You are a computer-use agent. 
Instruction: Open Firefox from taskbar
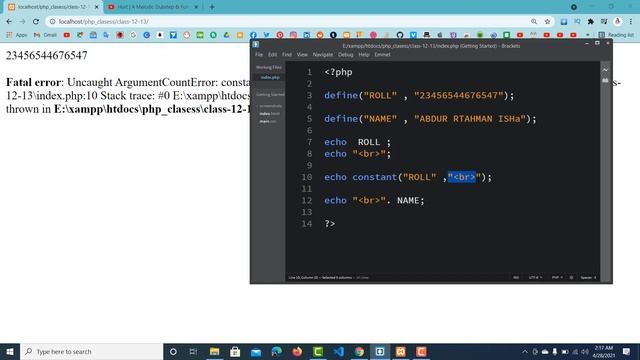(x=297, y=351)
